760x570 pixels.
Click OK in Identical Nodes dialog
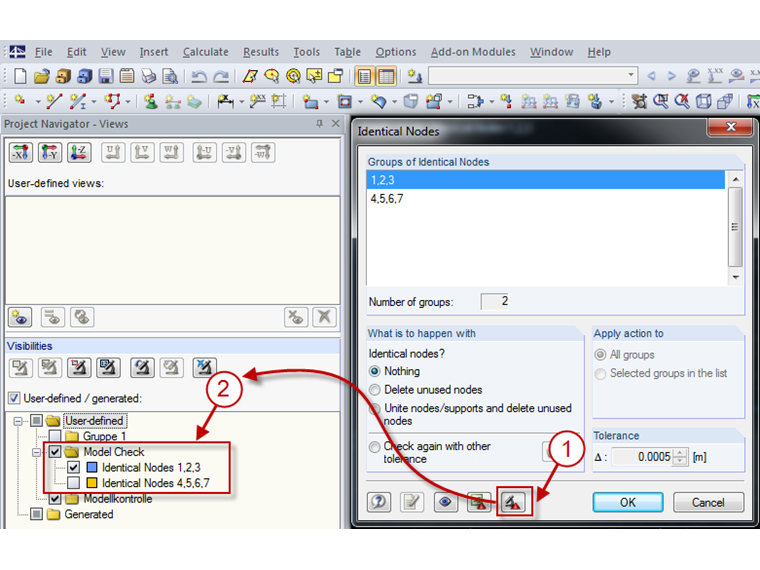tap(628, 502)
